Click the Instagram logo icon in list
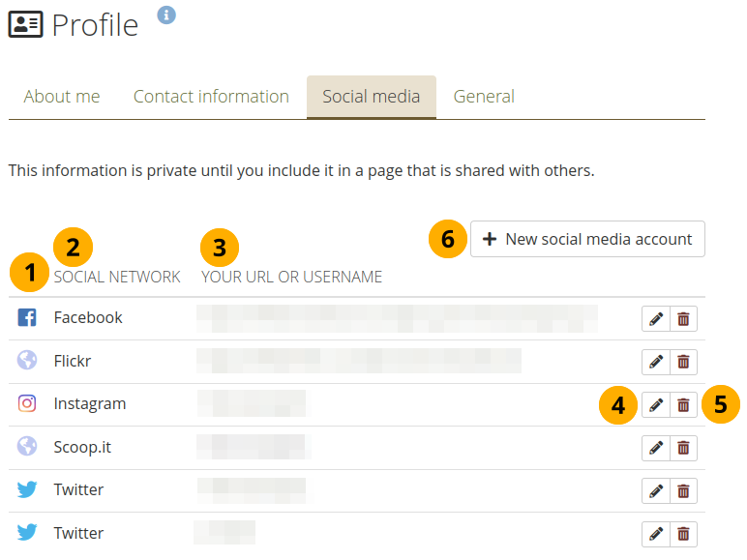747x560 pixels. click(x=27, y=403)
